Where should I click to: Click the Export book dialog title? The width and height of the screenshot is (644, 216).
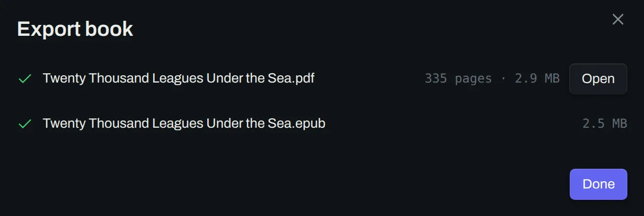75,29
